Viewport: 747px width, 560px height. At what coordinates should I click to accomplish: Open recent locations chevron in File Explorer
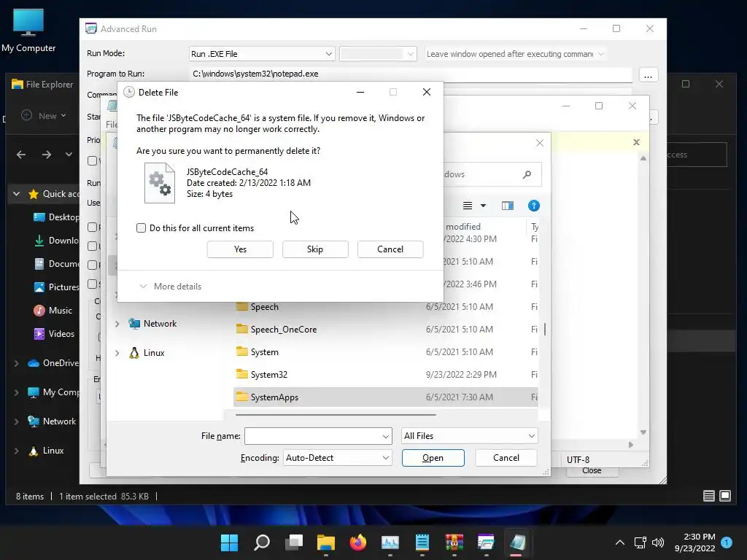[69, 155]
